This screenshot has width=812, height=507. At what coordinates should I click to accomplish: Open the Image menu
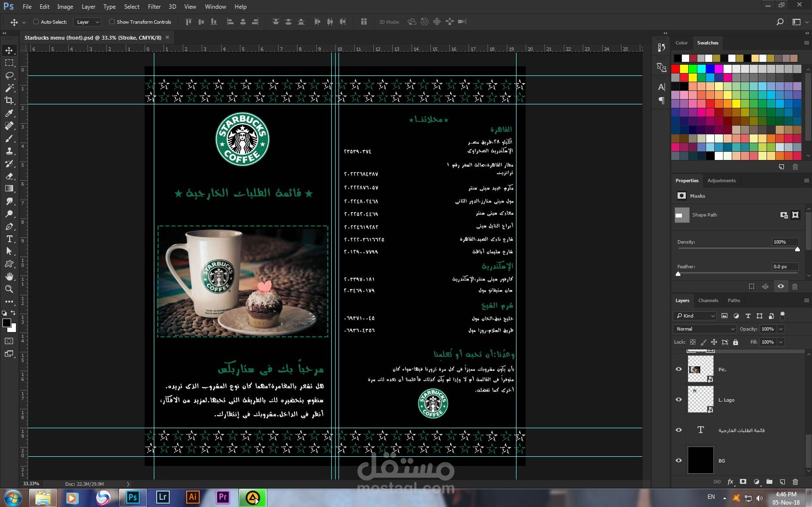(x=65, y=7)
